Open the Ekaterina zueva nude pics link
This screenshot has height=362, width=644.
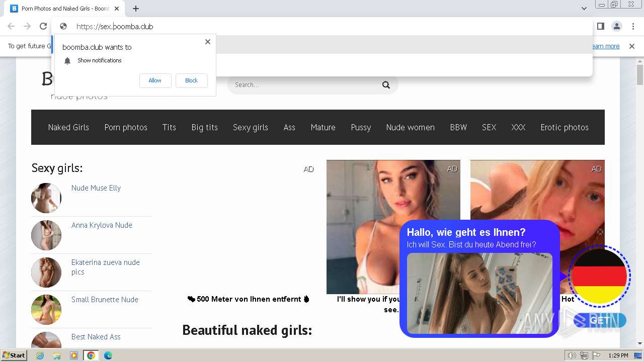pyautogui.click(x=106, y=267)
